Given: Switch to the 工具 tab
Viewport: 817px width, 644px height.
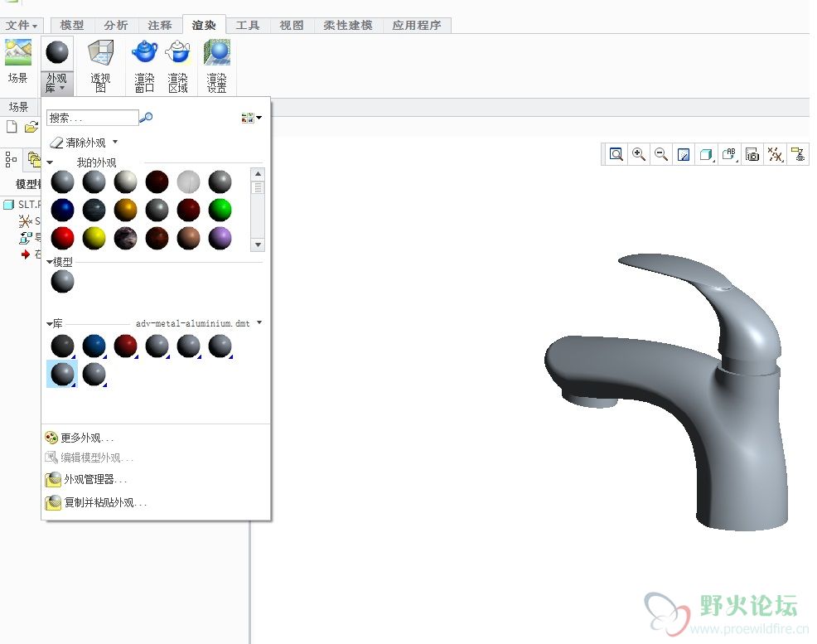Looking at the screenshot, I should (x=248, y=25).
